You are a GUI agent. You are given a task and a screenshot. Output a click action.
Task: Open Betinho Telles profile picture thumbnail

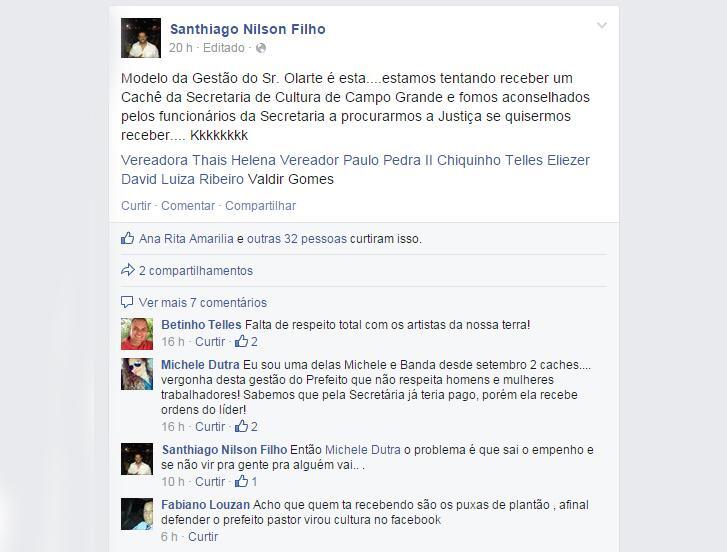pos(137,334)
